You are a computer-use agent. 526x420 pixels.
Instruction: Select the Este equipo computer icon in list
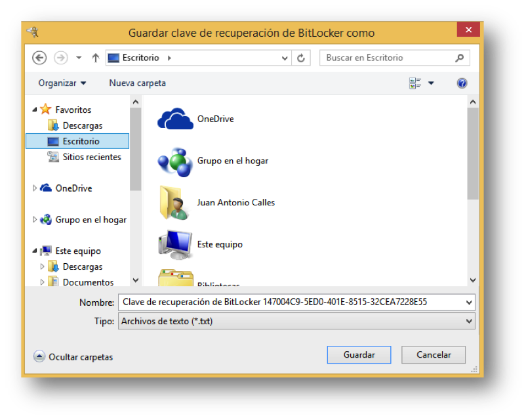[x=175, y=244]
